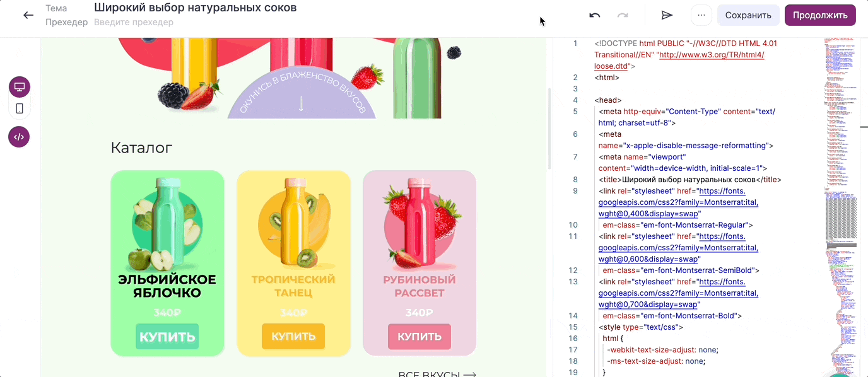Click the РУБИНОВЫЙ РАССВЕТ title
Image resolution: width=868 pixels, height=377 pixels.
click(x=419, y=286)
